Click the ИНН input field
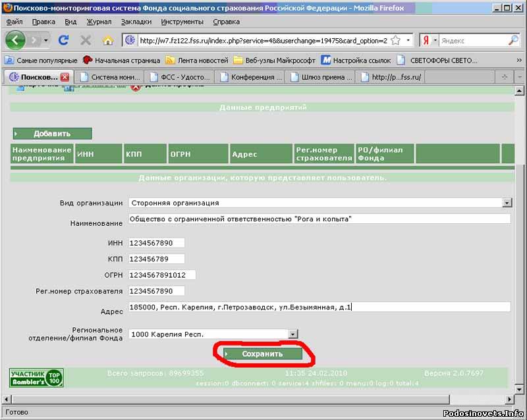 coord(156,243)
